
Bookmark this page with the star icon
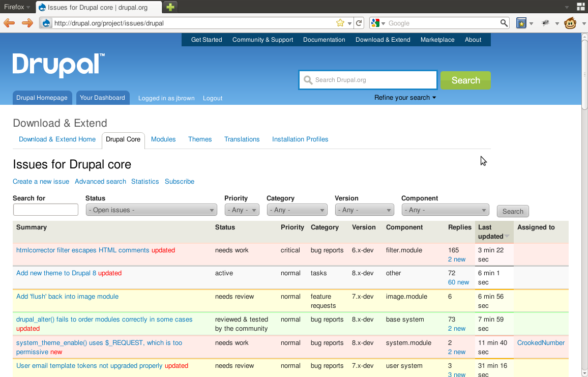click(x=340, y=23)
